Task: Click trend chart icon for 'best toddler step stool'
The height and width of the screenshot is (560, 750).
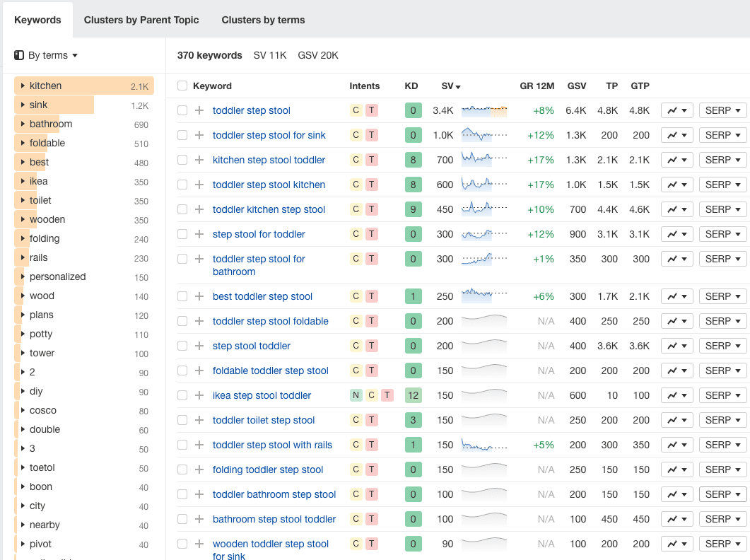Action: 676,296
